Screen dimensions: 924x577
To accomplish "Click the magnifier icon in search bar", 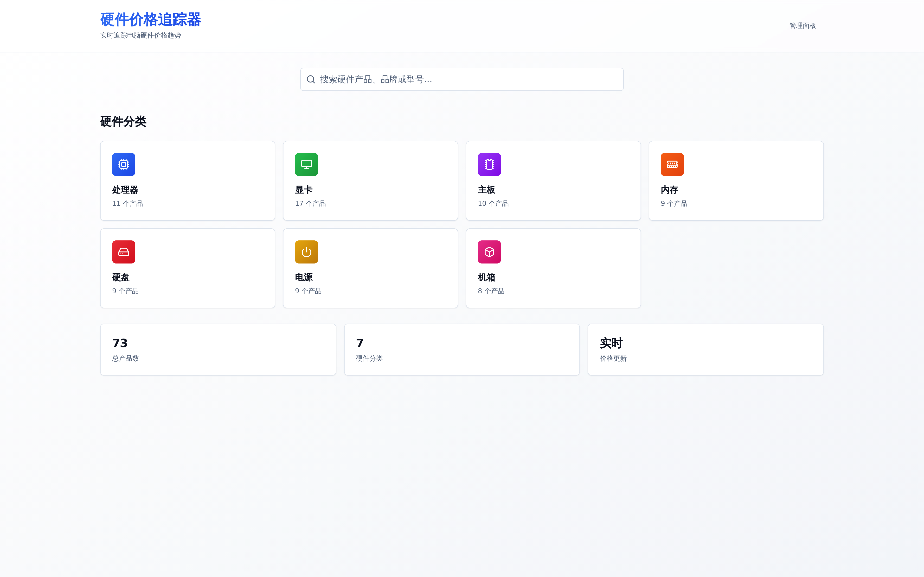I will click(311, 79).
